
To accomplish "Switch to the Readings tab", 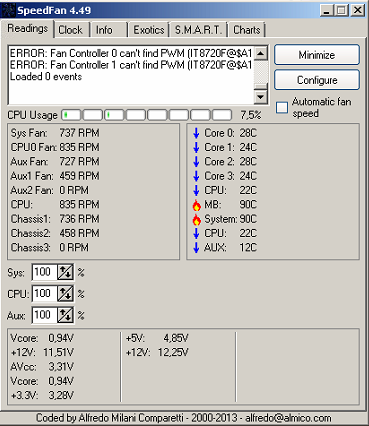I will 28,29.
